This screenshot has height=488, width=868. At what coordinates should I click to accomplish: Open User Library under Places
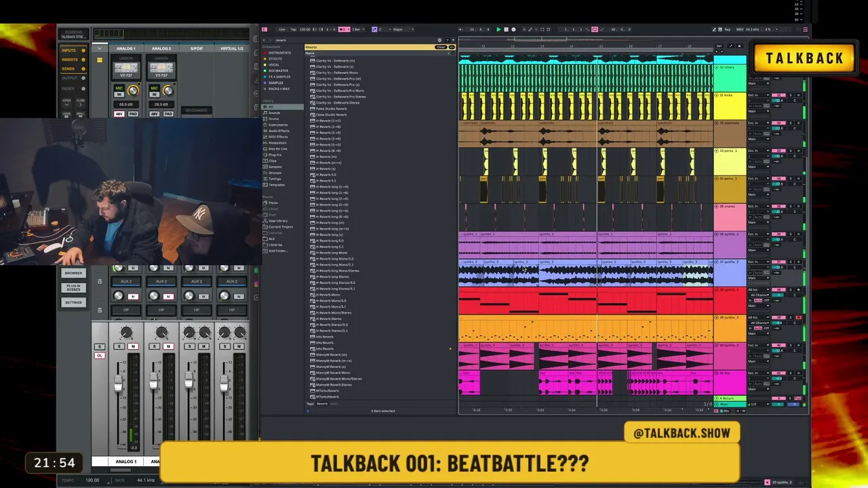click(277, 221)
